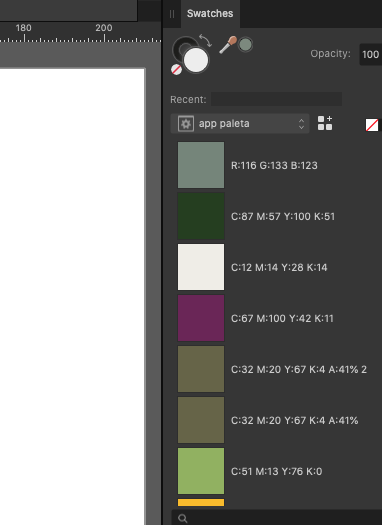This screenshot has width=382, height=525.
Task: Open the app paleta palette dropdown
Action: click(x=240, y=124)
